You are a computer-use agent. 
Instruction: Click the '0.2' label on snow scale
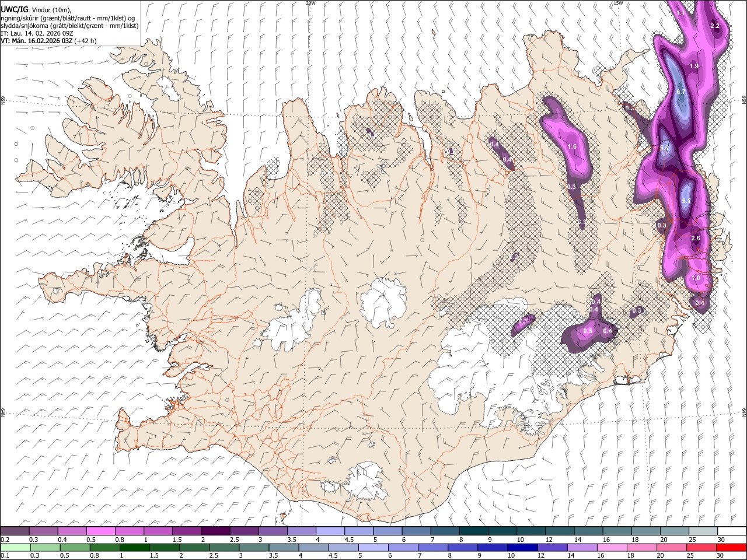pos(5,540)
